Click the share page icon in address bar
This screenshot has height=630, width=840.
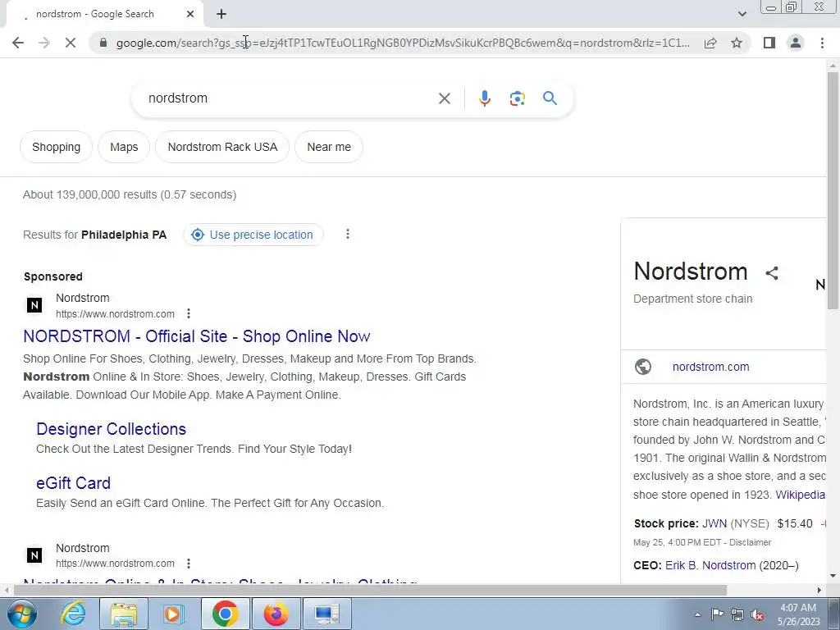710,43
